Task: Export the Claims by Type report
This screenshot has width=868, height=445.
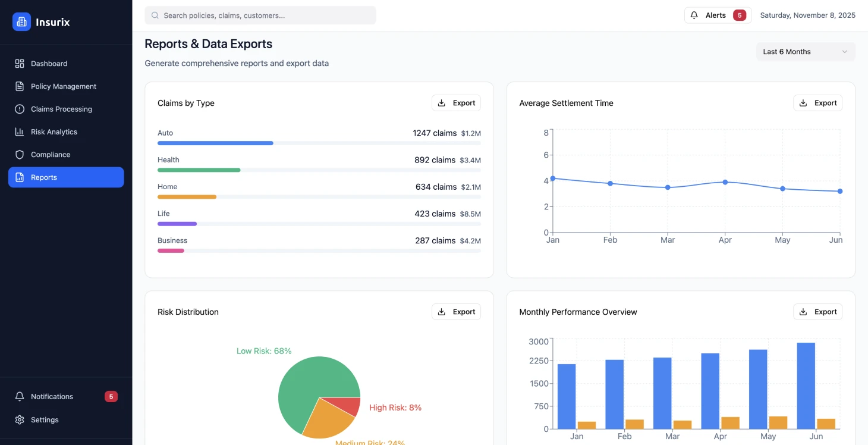Action: [x=456, y=103]
